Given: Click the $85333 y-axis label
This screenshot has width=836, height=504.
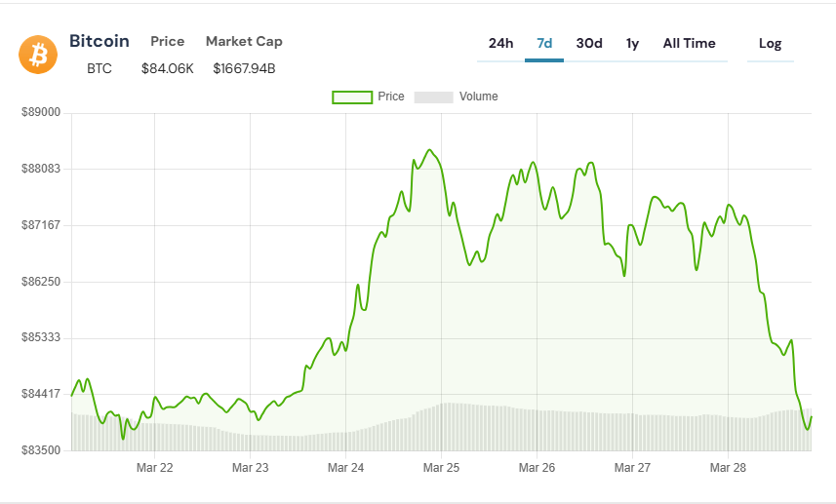Looking at the screenshot, I should (x=41, y=337).
